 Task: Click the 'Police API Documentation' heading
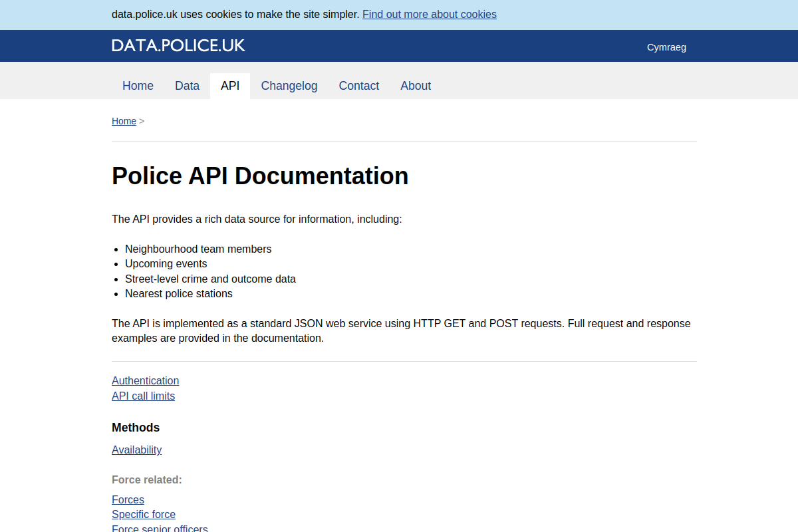click(x=260, y=176)
